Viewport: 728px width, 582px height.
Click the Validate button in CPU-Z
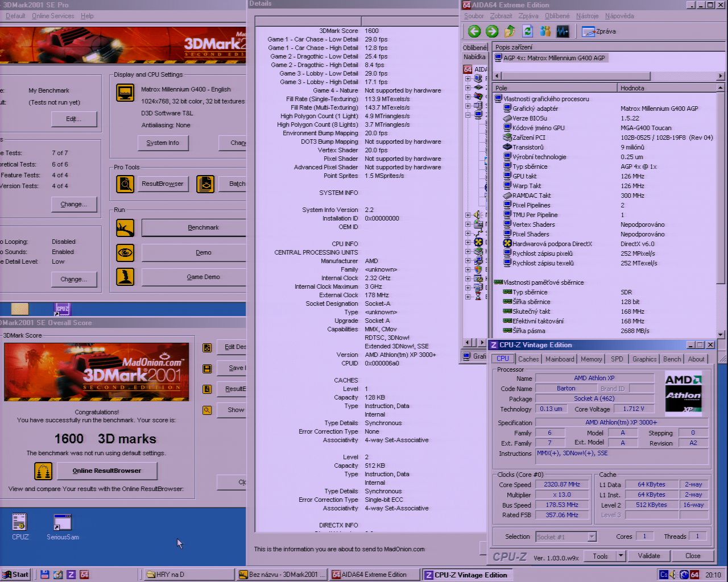click(649, 556)
